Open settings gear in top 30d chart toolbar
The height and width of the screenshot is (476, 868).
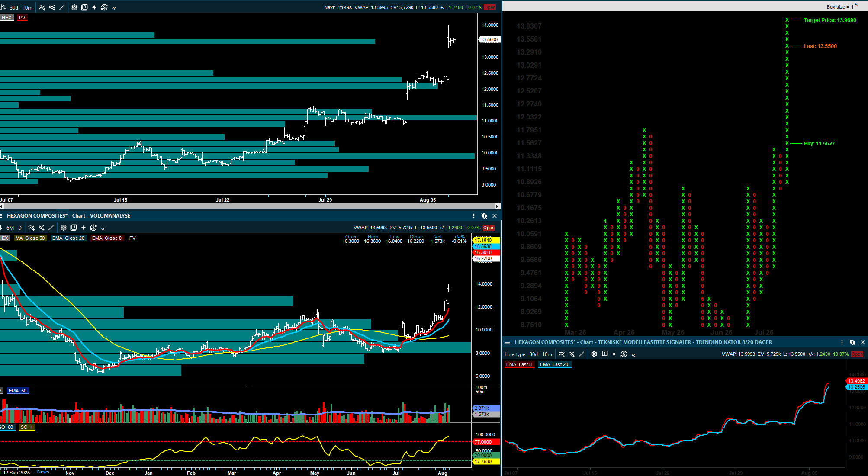[x=74, y=7]
